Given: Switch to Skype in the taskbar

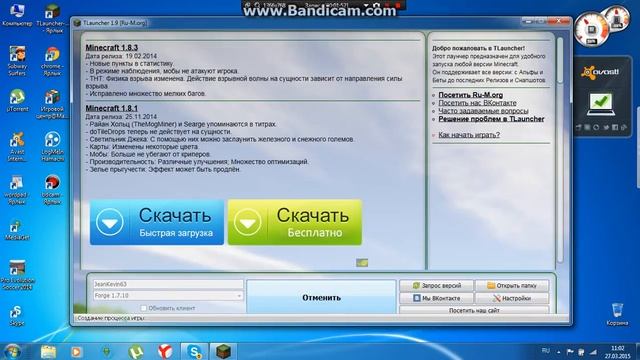Looking at the screenshot, I should click(194, 351).
